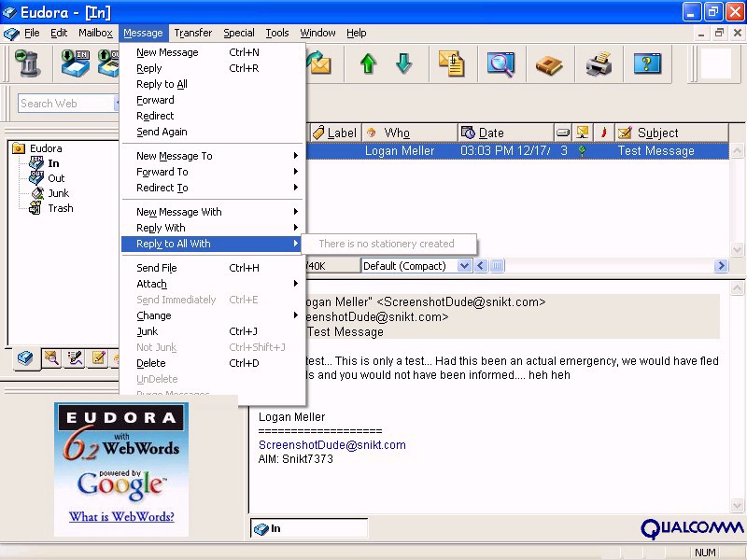747x560 pixels.
Task: Click the Eudora icon left of File menu
Action: (x=11, y=34)
